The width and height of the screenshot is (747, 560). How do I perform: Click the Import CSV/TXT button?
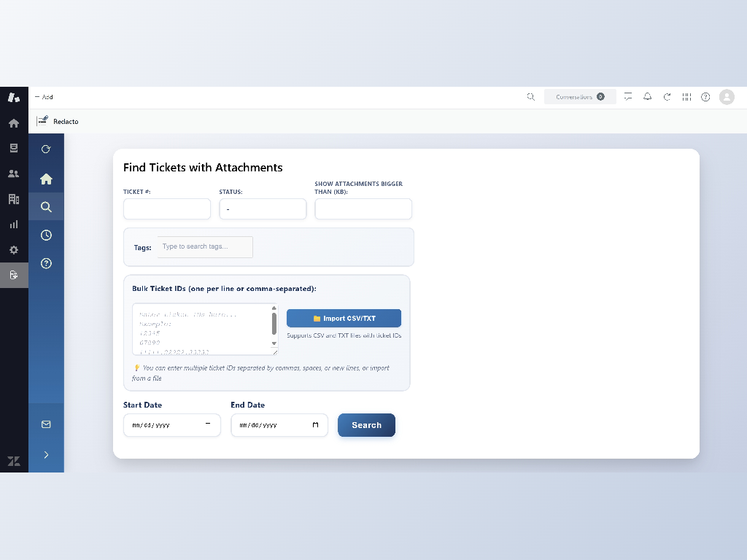pos(344,319)
